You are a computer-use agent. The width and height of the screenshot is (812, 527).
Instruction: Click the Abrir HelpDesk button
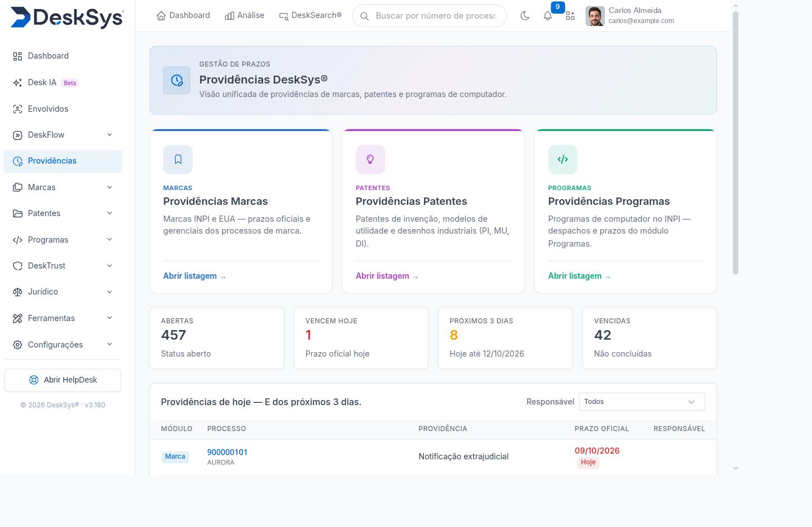click(x=63, y=380)
